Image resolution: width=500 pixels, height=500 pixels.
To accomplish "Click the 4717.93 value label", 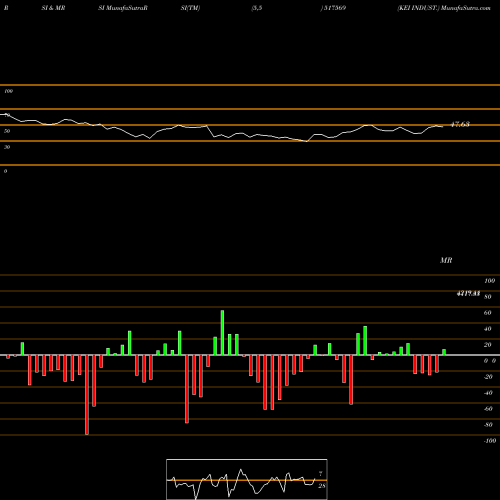I will pyautogui.click(x=468, y=293).
